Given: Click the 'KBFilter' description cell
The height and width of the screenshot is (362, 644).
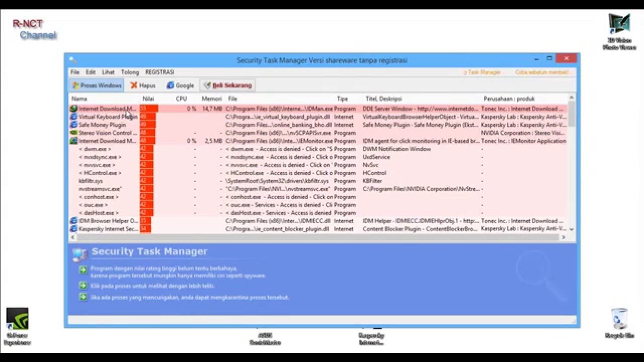Looking at the screenshot, I should (x=372, y=181).
